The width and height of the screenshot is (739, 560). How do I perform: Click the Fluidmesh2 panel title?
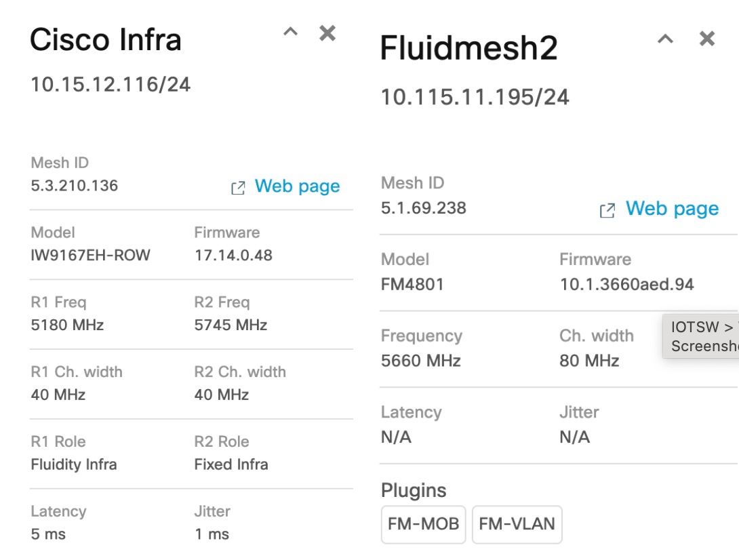pyautogui.click(x=468, y=48)
